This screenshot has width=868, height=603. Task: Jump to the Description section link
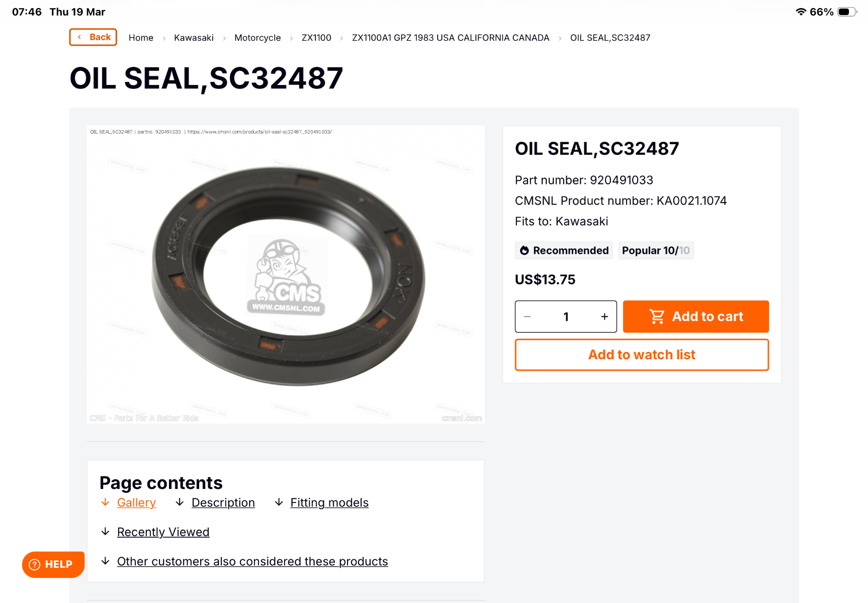(x=223, y=502)
